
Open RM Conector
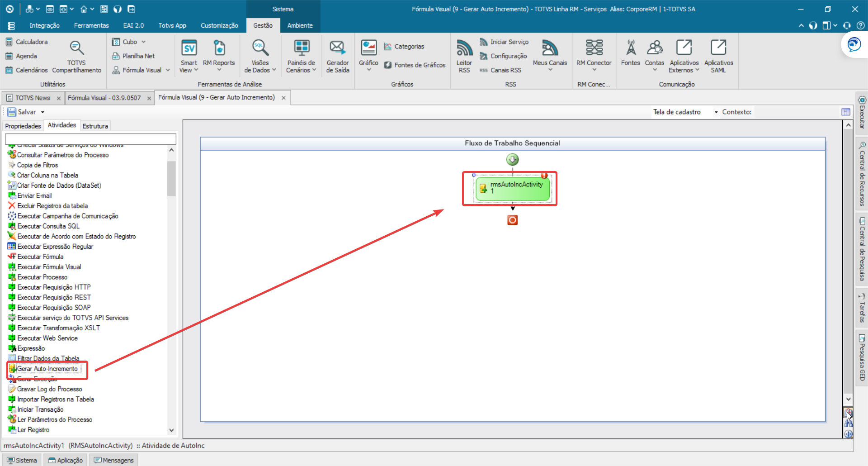pyautogui.click(x=594, y=57)
